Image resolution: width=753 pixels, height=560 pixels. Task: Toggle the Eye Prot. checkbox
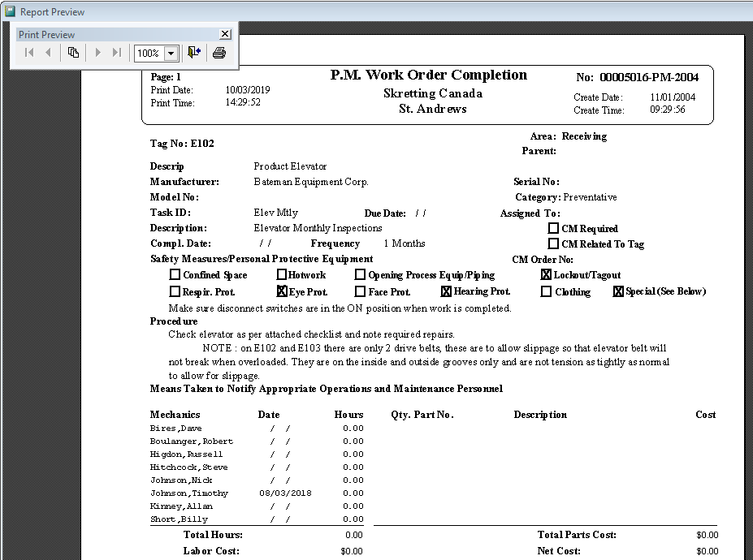pyautogui.click(x=282, y=291)
